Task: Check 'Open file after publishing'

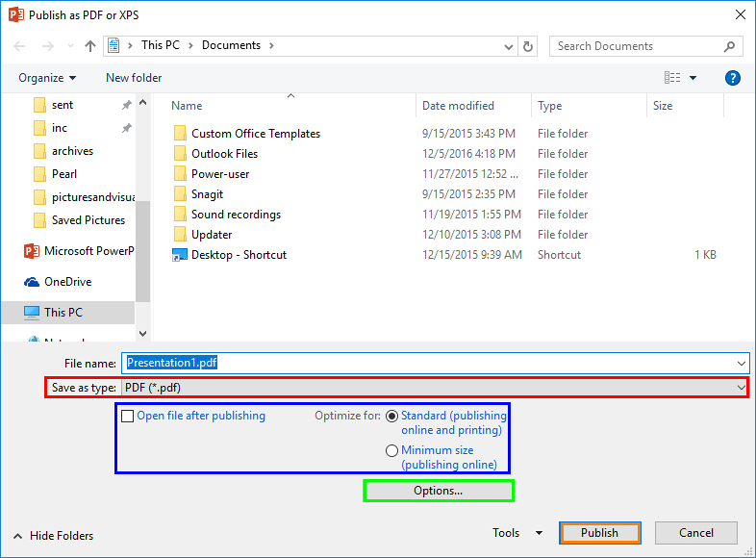Action: [128, 417]
